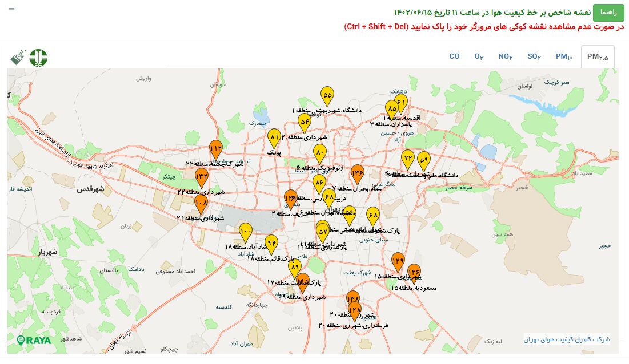Switch to the SO₂ pollutant tab
Viewport: 629px width, 364px height.
(534, 56)
